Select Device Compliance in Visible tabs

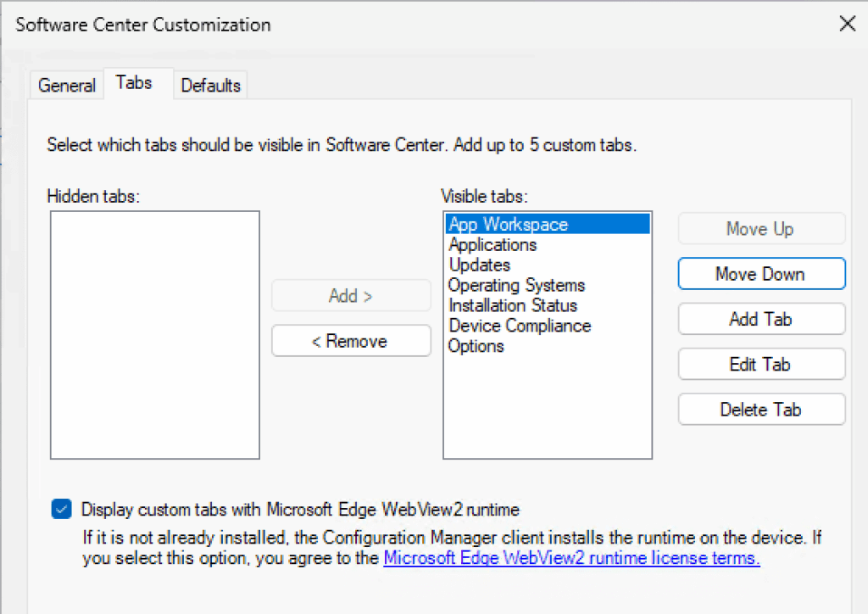(x=520, y=327)
